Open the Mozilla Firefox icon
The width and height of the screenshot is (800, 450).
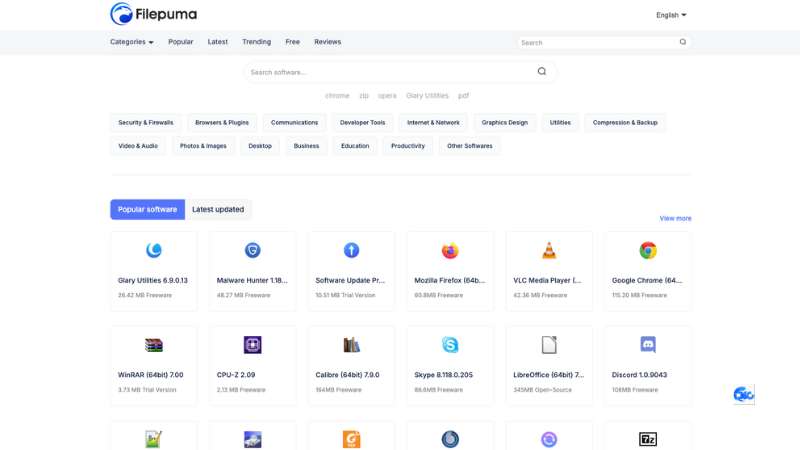click(450, 251)
